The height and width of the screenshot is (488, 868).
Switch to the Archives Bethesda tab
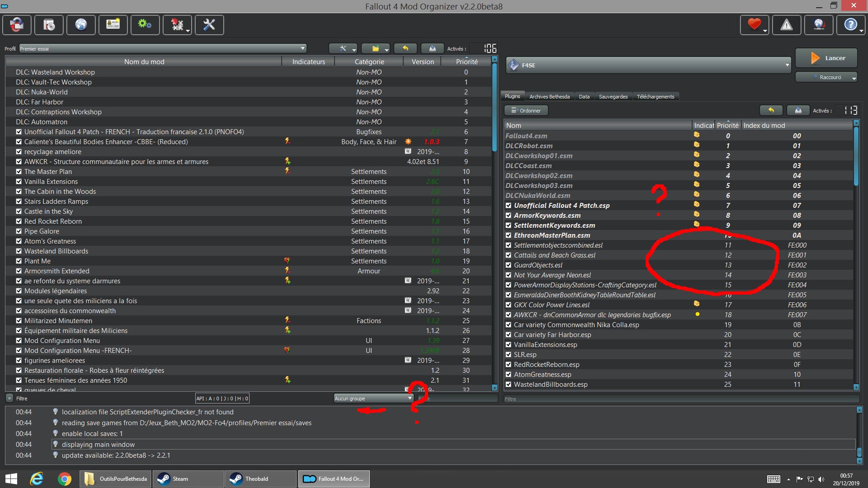(549, 96)
